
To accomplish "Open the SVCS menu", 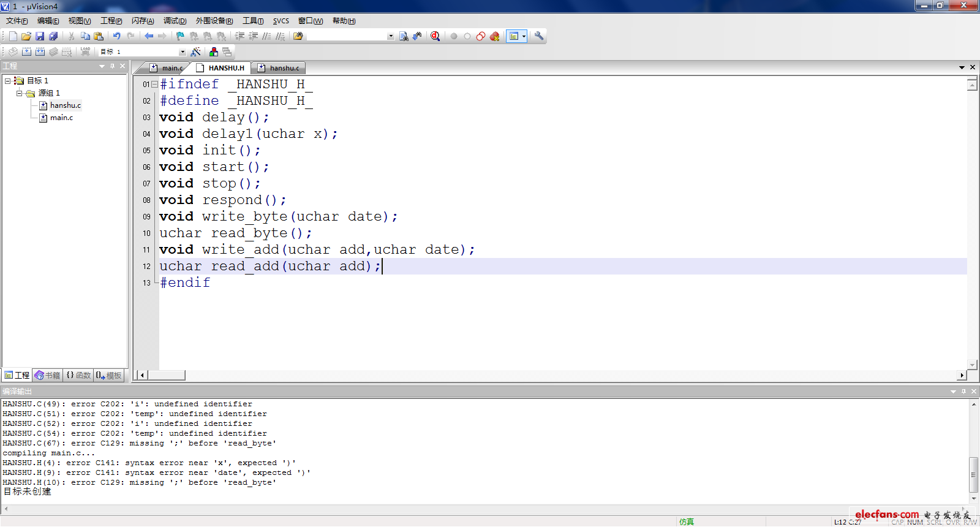I will tap(281, 21).
